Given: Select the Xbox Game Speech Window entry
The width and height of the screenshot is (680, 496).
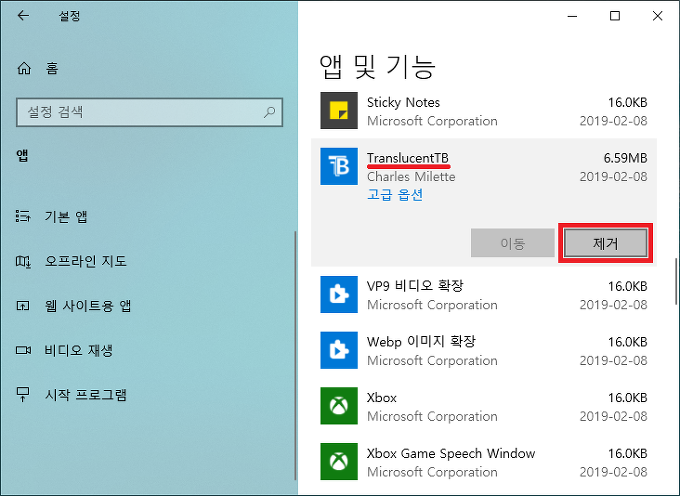Looking at the screenshot, I should [x=484, y=461].
